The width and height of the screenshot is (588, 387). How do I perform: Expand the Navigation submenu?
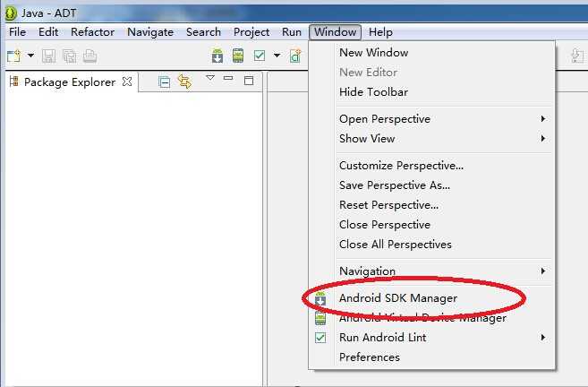pos(431,271)
